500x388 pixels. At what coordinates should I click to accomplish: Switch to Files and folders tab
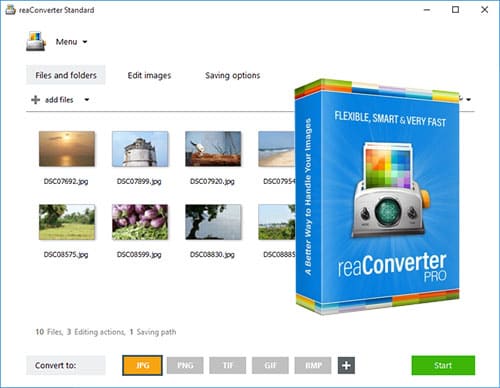[66, 75]
